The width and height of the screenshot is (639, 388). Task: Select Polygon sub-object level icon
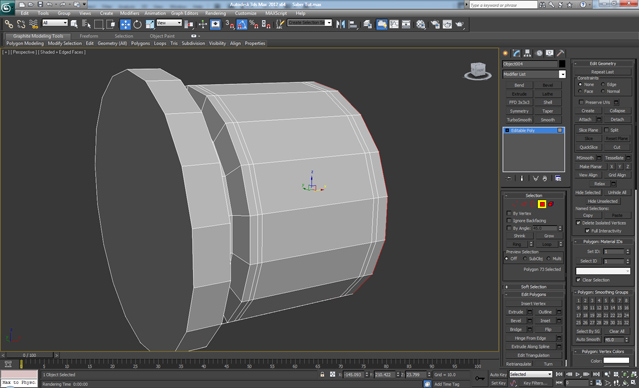(542, 204)
